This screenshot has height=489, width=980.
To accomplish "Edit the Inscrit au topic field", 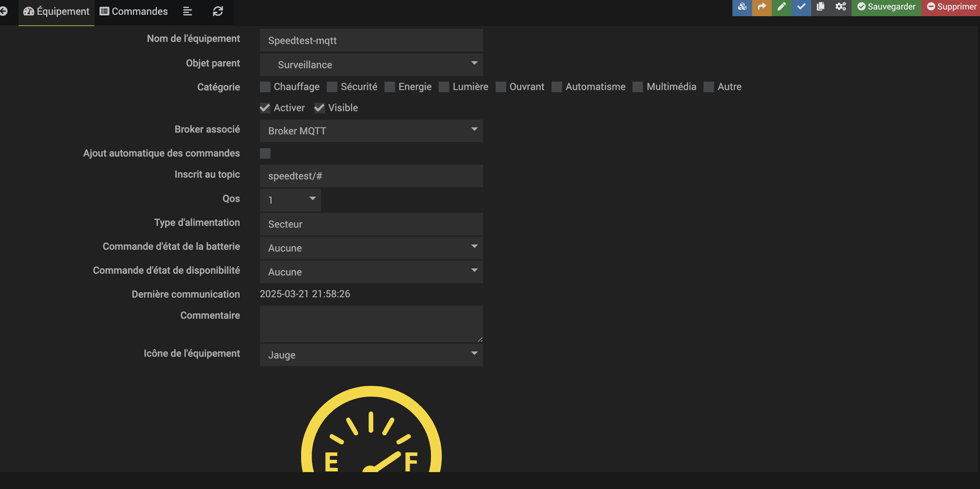I will pyautogui.click(x=371, y=176).
